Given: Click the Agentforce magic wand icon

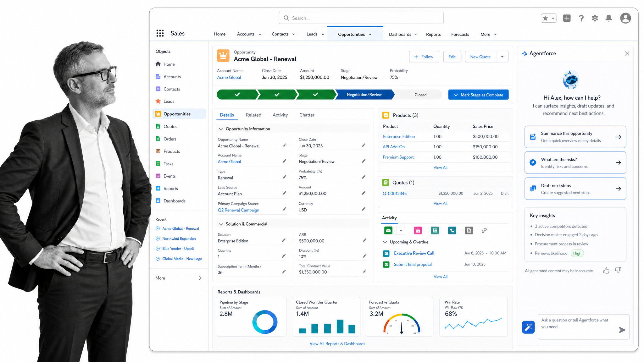Looking at the screenshot, I should point(528,327).
